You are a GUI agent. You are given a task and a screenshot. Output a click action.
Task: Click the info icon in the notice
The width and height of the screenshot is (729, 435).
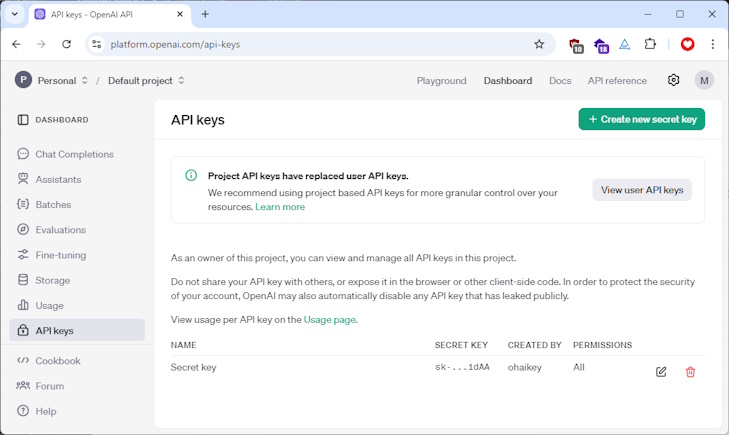(x=191, y=175)
